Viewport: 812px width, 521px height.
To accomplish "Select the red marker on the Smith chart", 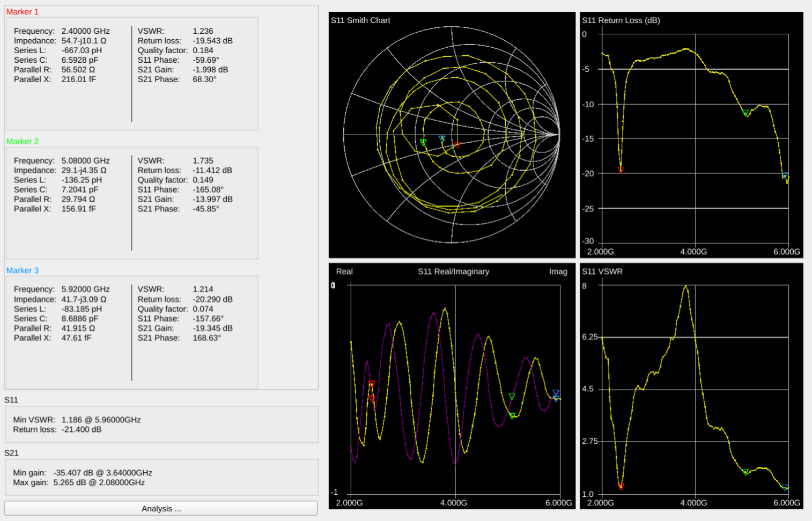I will 457,144.
